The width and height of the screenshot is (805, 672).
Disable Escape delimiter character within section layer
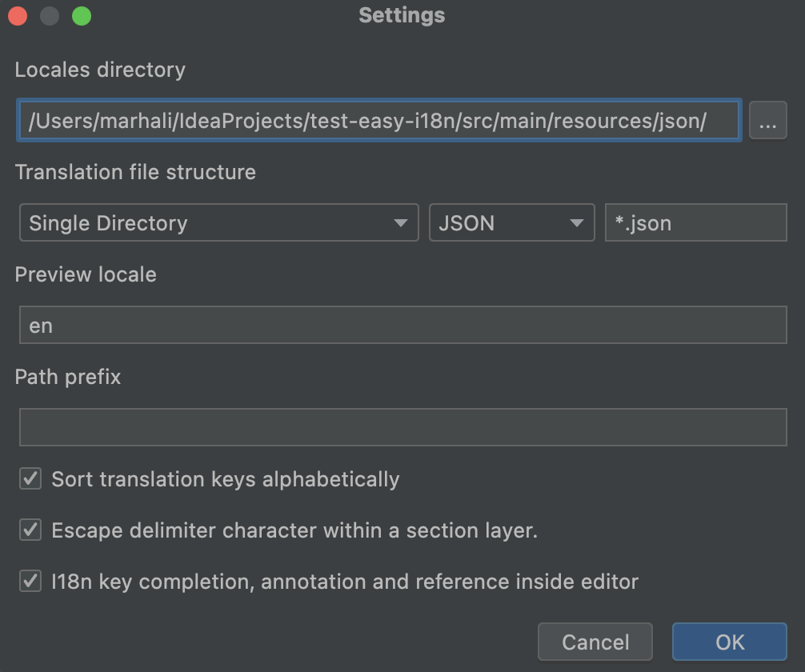coord(30,530)
